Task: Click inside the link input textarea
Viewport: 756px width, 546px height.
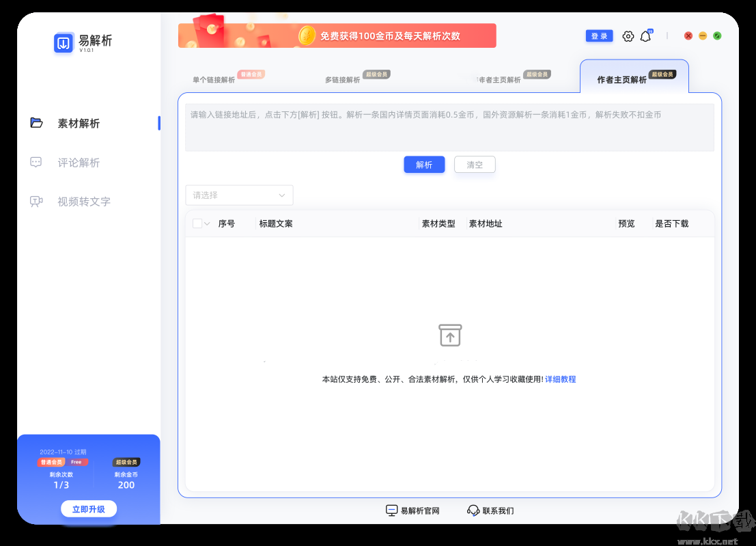Action: point(449,126)
